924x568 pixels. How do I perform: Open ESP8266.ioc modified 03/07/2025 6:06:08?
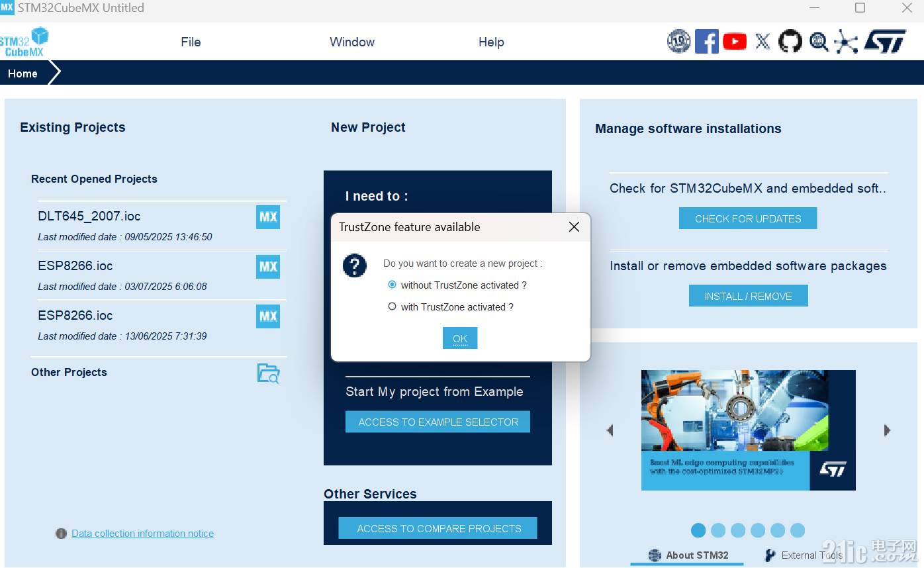[x=75, y=265]
